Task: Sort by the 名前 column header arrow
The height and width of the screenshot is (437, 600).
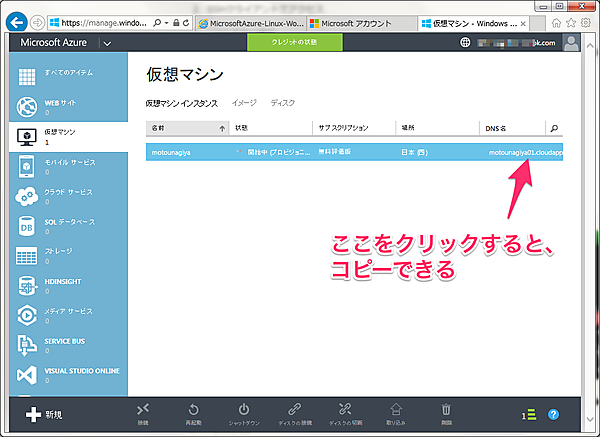Action: [221, 128]
